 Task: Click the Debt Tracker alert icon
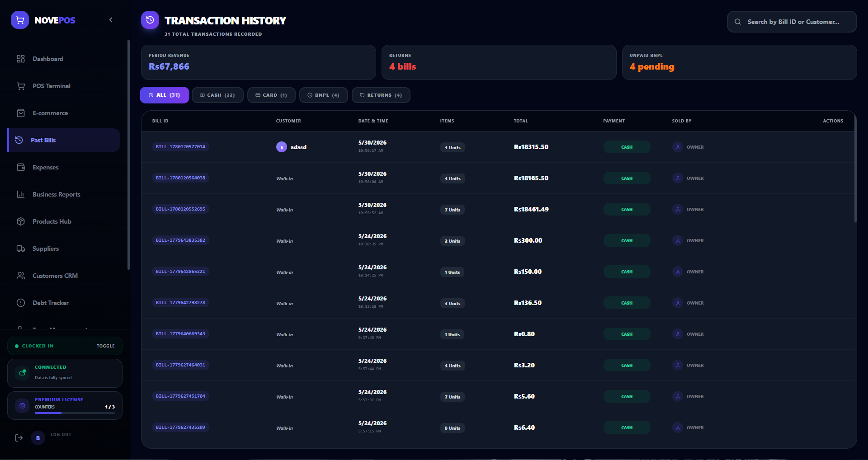click(21, 303)
